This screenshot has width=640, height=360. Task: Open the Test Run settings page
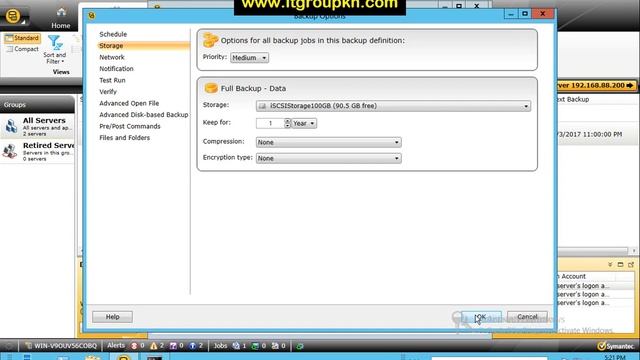point(112,80)
